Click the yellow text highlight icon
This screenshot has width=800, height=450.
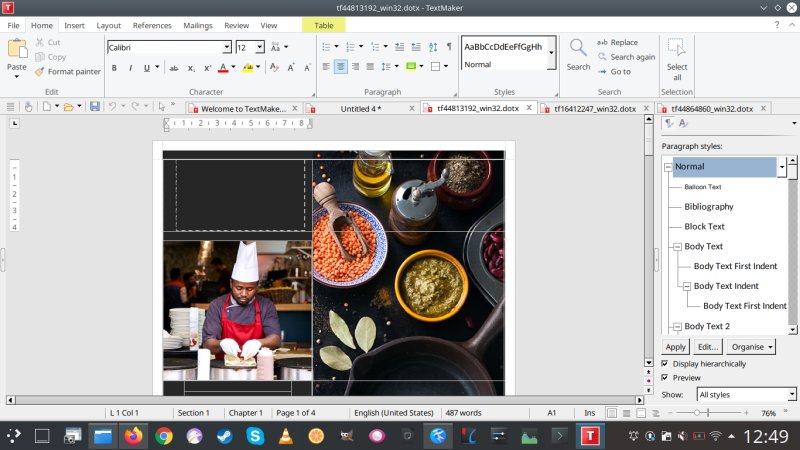tap(247, 68)
